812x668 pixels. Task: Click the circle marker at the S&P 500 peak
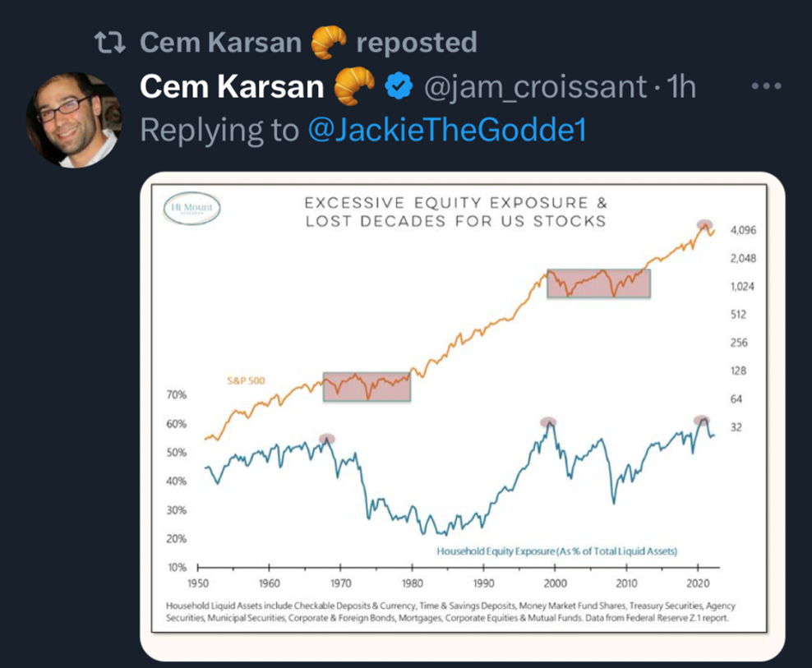[x=703, y=225]
